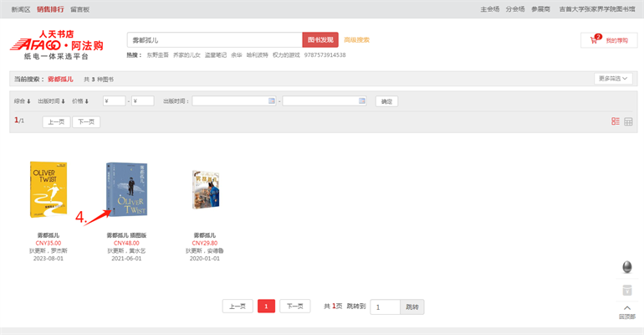The image size is (644, 335).
Task: Sort results by 价格
Action: [x=80, y=101]
